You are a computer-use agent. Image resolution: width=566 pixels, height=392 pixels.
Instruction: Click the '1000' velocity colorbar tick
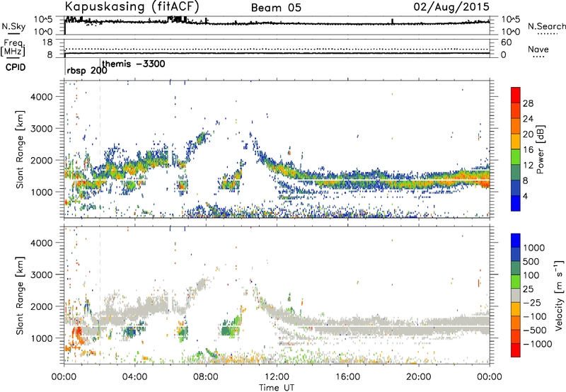(534, 248)
